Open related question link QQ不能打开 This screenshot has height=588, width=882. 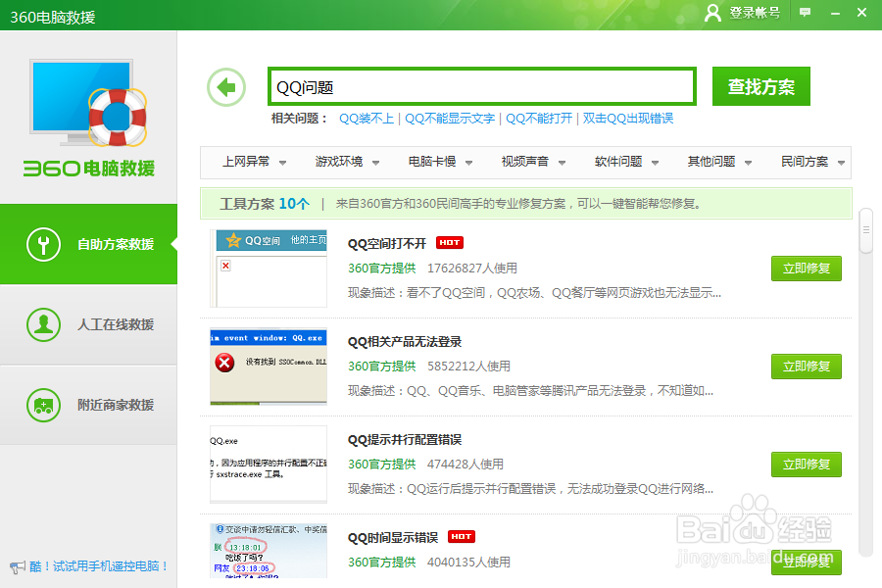coord(538,119)
